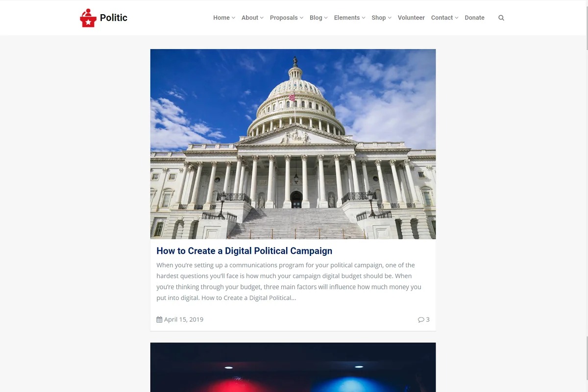Open the second post's dark stage image

[293, 367]
